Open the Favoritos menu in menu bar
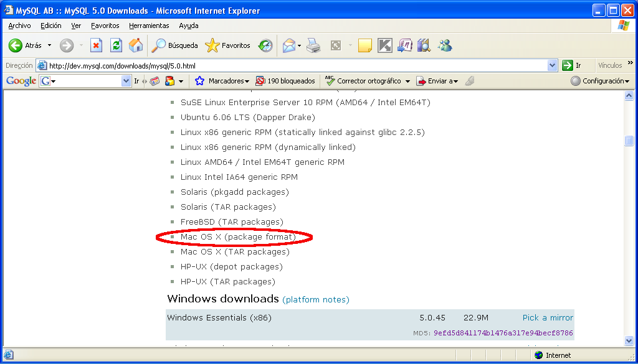The height and width of the screenshot is (364, 638). click(105, 26)
